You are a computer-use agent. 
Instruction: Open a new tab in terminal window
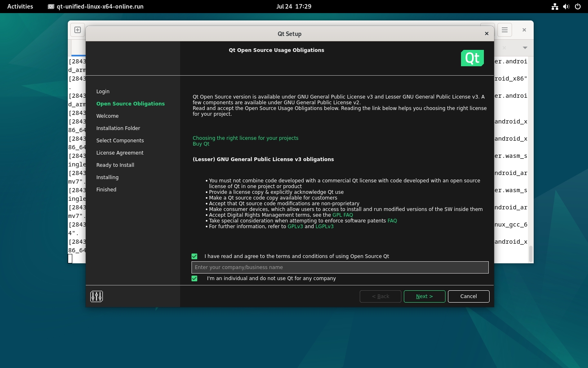(78, 30)
